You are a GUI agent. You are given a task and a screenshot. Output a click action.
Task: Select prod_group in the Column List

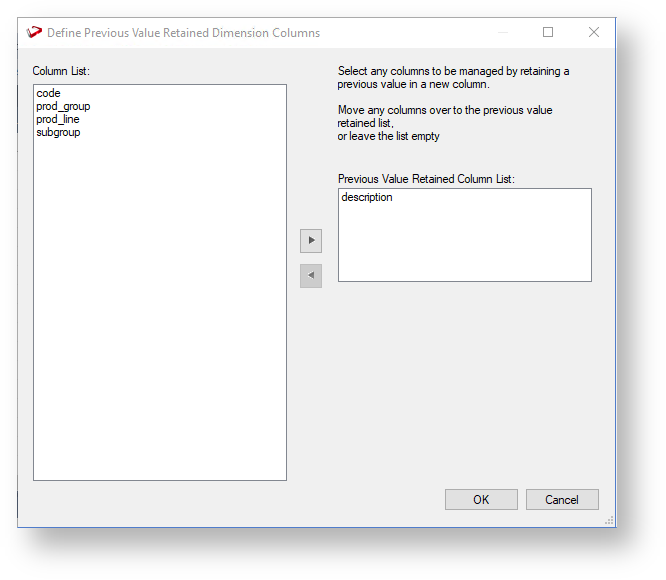pos(63,106)
